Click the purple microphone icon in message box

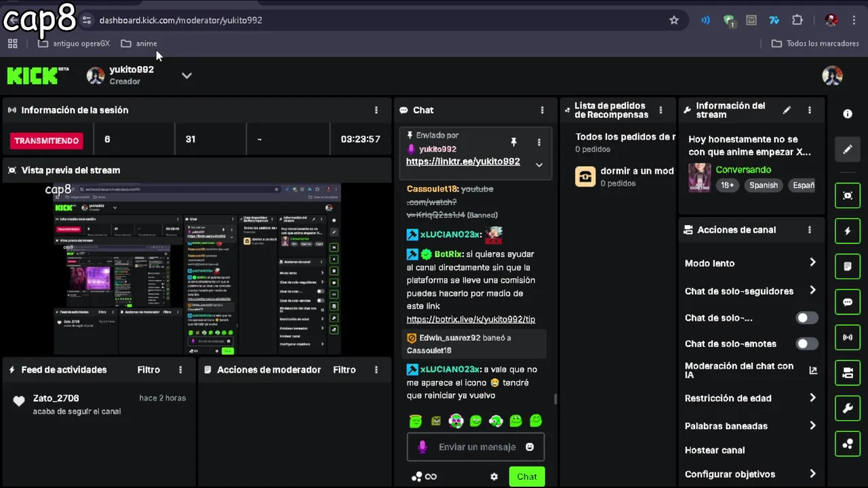[x=422, y=447]
